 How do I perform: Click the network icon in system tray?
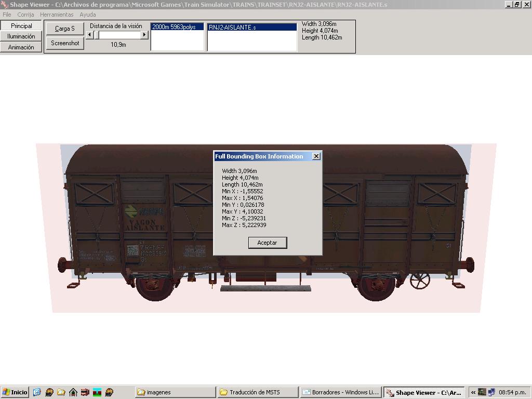pyautogui.click(x=491, y=392)
